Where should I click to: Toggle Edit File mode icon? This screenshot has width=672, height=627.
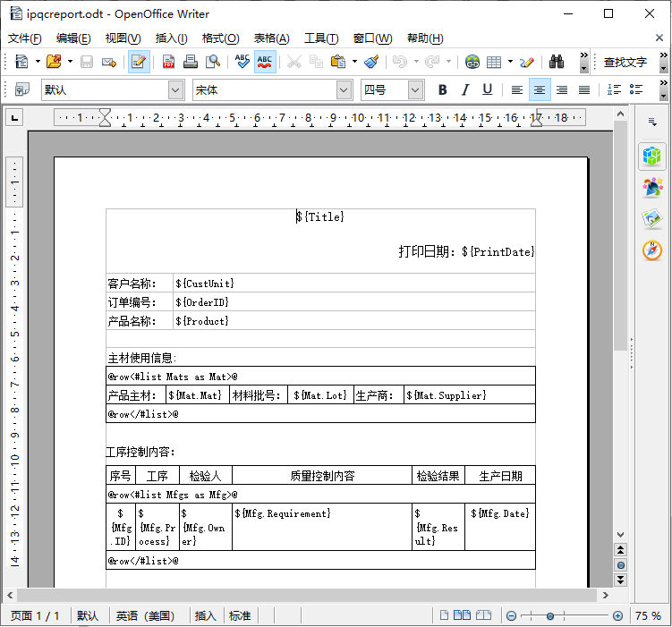coord(139,62)
